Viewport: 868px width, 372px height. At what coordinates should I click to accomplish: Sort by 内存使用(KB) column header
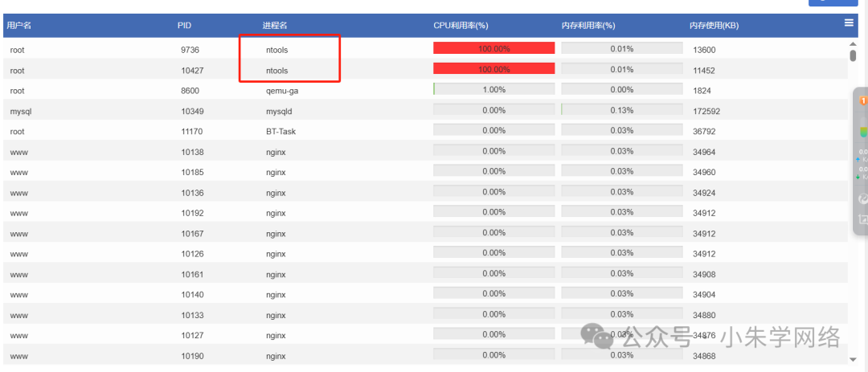[x=714, y=26]
